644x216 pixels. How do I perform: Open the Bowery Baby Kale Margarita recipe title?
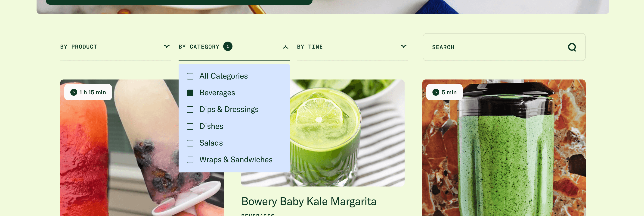tap(309, 201)
